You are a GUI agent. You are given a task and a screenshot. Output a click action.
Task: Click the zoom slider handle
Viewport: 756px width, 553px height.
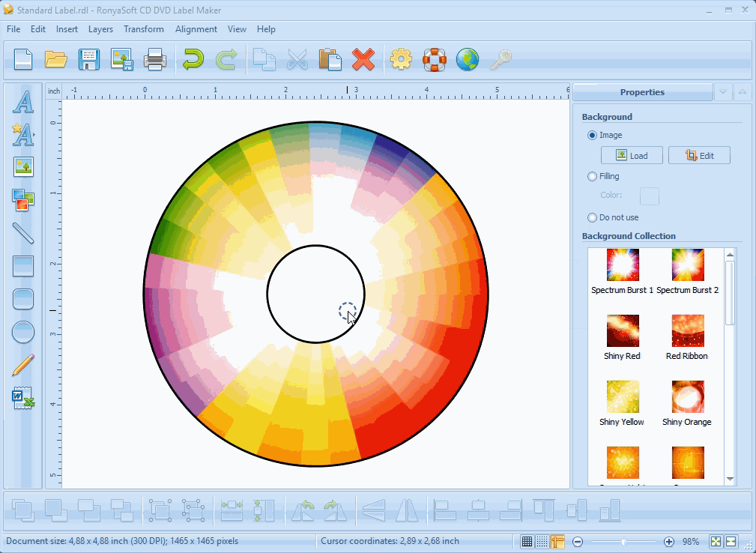click(x=623, y=542)
